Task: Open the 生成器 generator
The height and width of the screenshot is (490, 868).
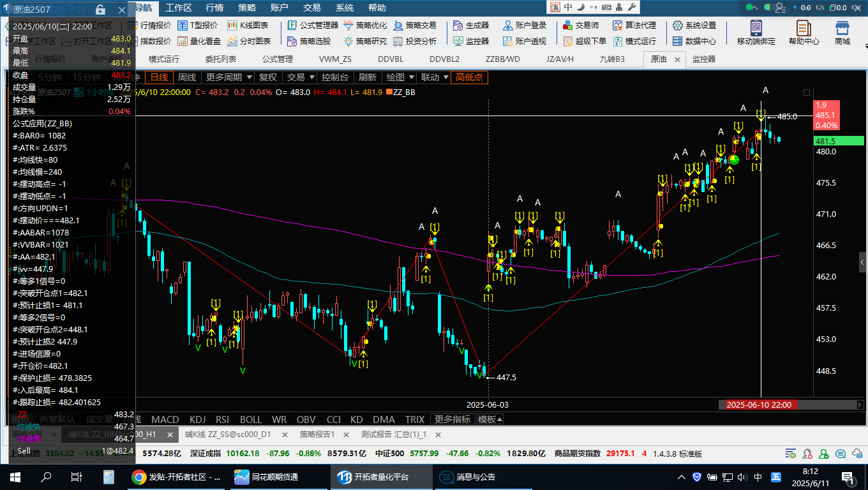Action: 471,26
